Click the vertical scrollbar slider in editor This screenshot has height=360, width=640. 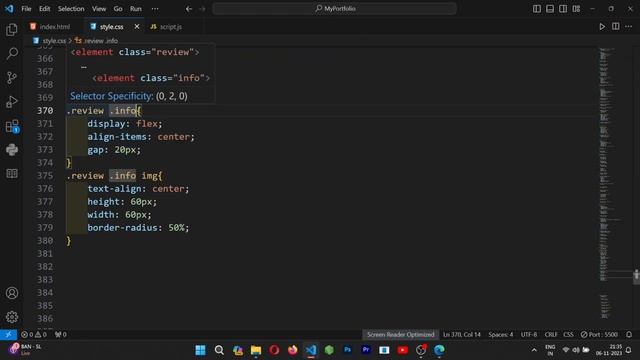click(x=636, y=276)
